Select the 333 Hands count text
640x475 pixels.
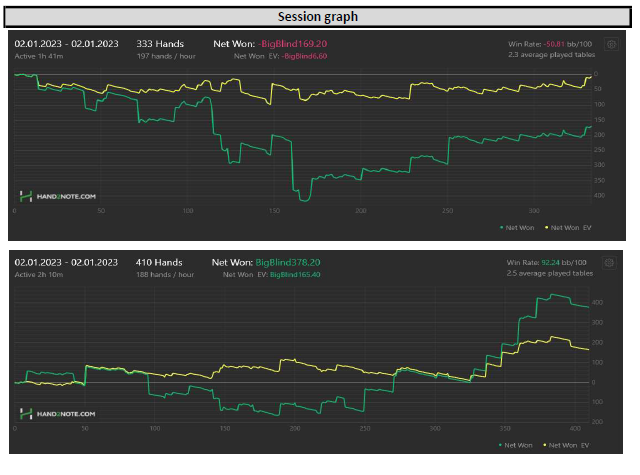160,44
